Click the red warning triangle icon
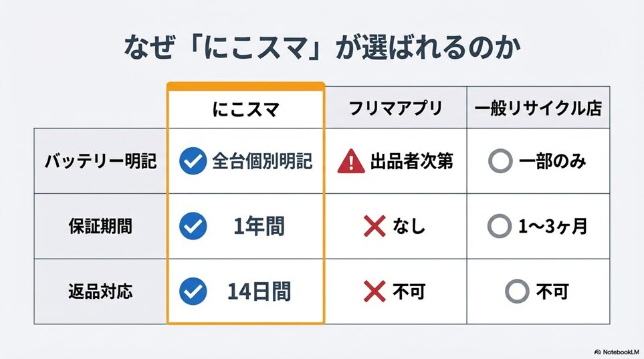 tap(351, 161)
